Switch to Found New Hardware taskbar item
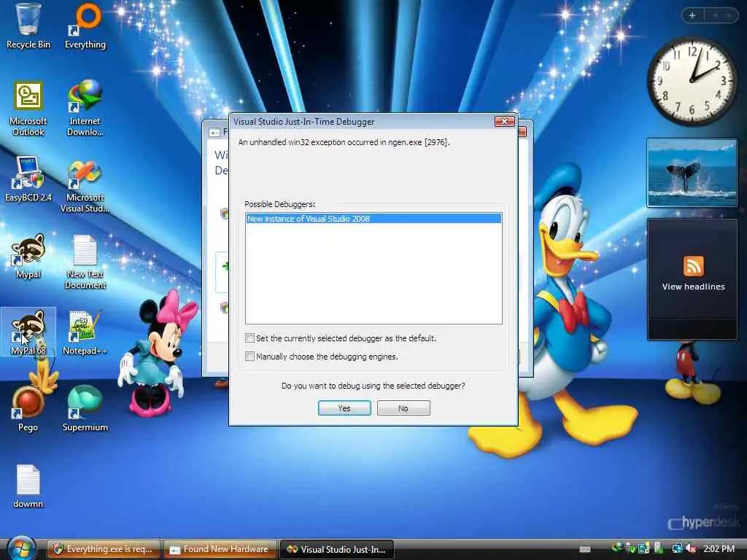The height and width of the screenshot is (560, 747). point(220,549)
